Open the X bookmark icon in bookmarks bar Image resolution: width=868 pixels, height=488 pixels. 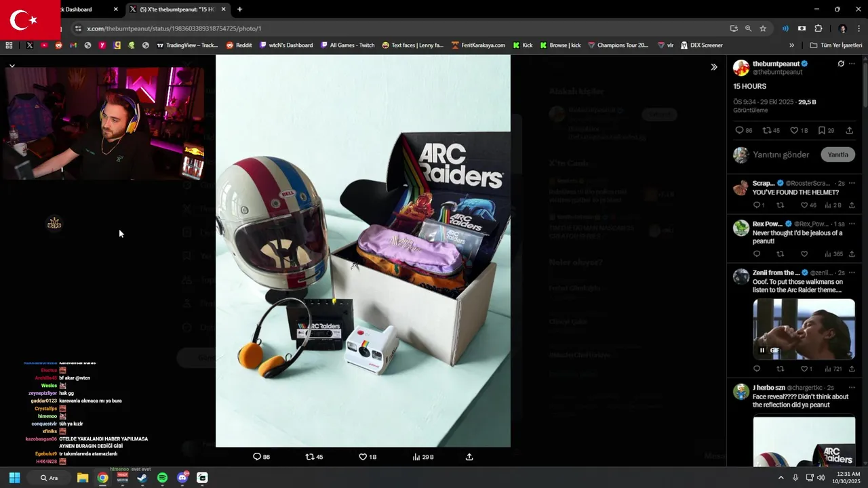29,45
